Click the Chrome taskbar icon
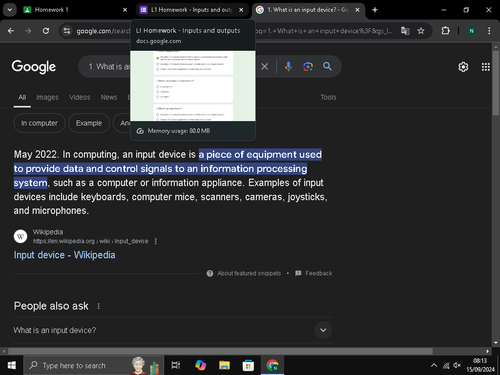Viewport: 500px width, 375px height. coord(272,366)
